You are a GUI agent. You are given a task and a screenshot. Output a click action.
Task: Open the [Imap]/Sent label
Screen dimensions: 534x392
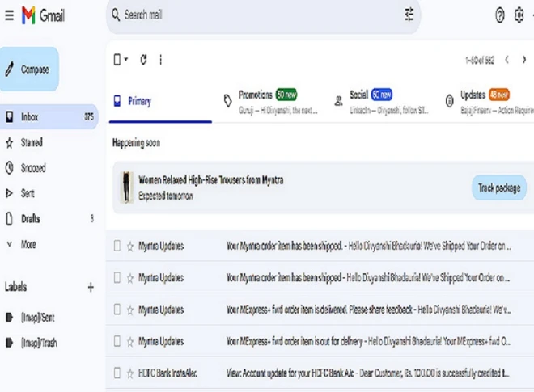[x=38, y=318]
